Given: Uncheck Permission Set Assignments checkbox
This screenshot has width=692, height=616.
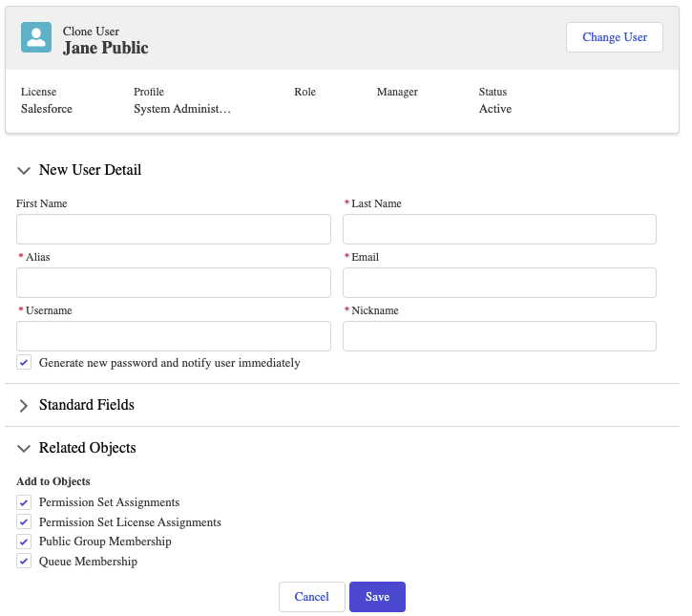Looking at the screenshot, I should point(24,502).
